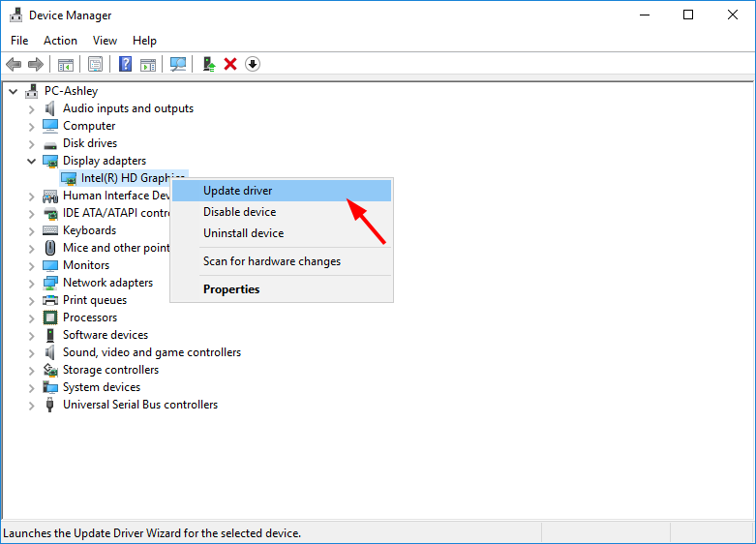Click the Back arrow in toolbar

click(14, 64)
